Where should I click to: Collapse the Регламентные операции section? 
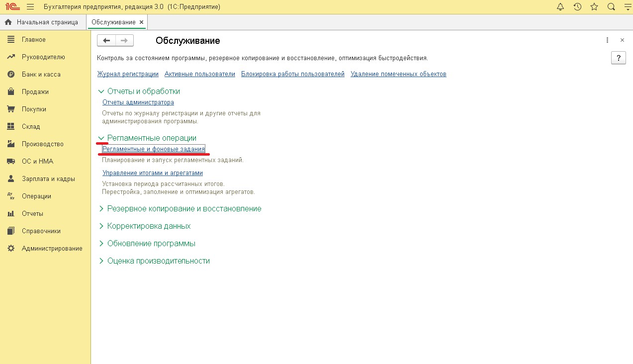click(101, 138)
